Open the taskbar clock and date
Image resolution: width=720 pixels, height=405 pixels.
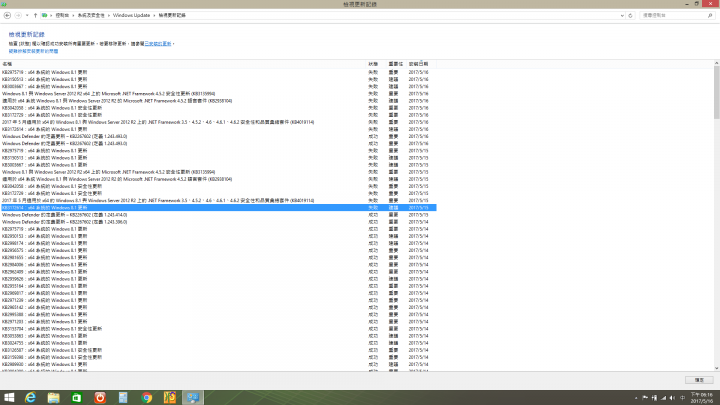click(x=702, y=398)
